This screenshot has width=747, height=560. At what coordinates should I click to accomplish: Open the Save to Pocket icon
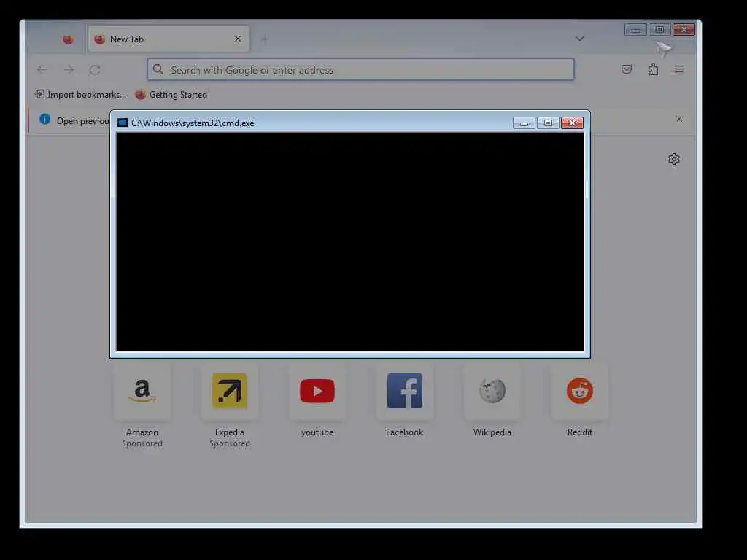pyautogui.click(x=627, y=69)
